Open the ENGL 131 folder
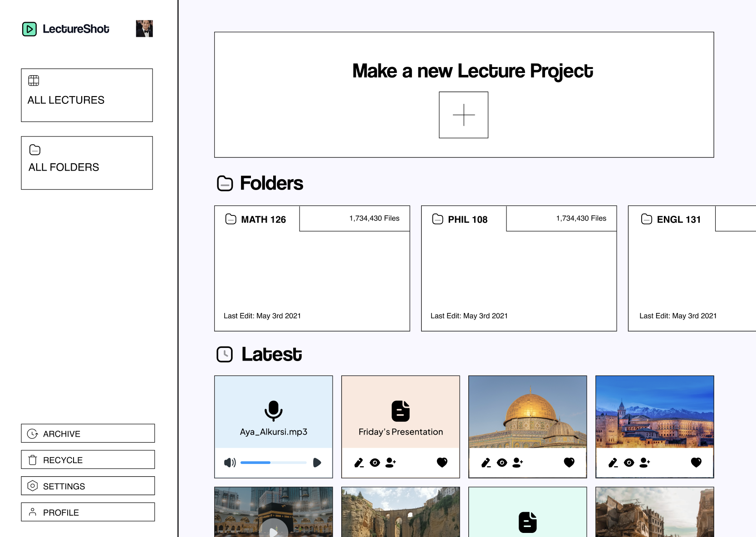Viewport: 756px width, 537px height. click(692, 268)
